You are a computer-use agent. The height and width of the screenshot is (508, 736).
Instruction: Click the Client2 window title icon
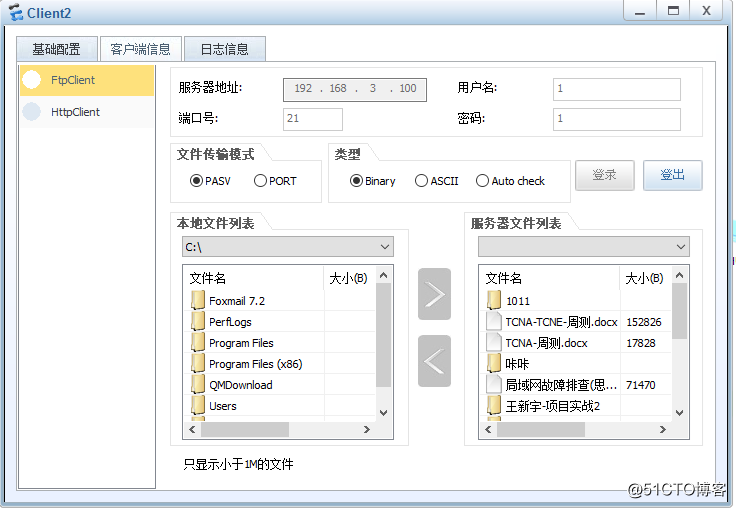(15, 12)
